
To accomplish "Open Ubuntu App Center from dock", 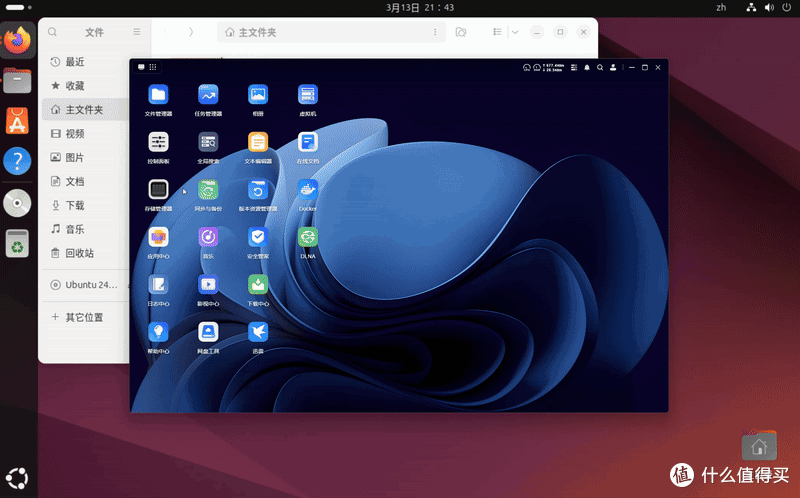I will pyautogui.click(x=18, y=121).
